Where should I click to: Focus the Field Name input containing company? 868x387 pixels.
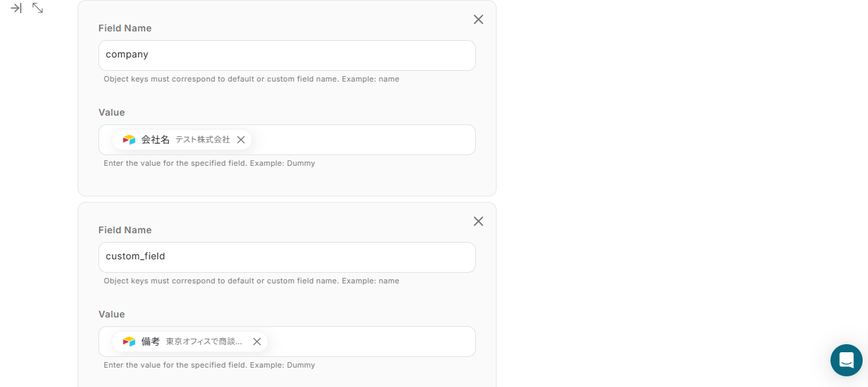(286, 55)
